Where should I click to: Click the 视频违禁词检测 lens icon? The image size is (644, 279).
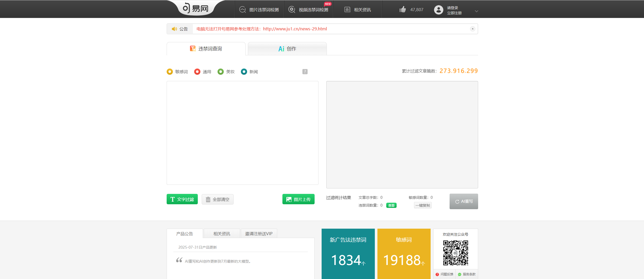(292, 9)
